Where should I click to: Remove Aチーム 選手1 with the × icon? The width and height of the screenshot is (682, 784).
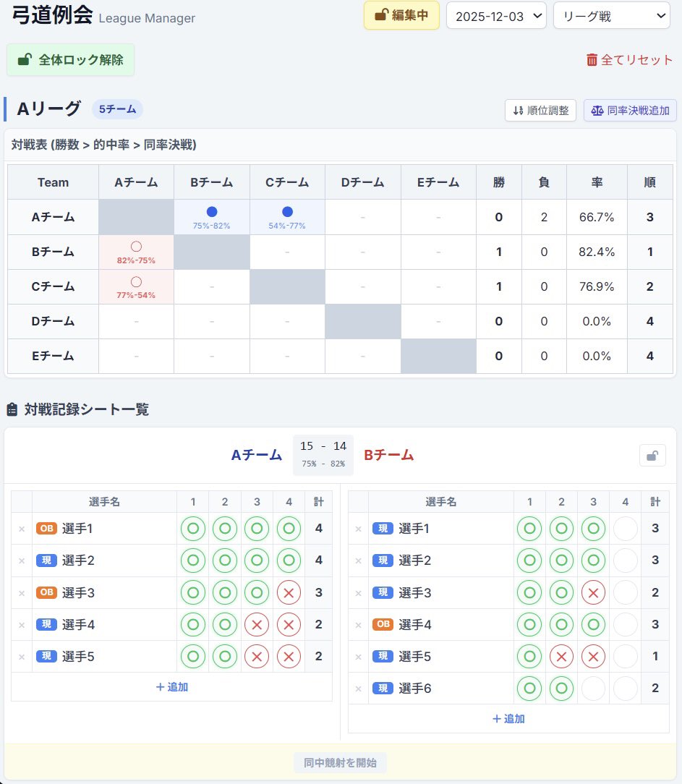(x=22, y=529)
